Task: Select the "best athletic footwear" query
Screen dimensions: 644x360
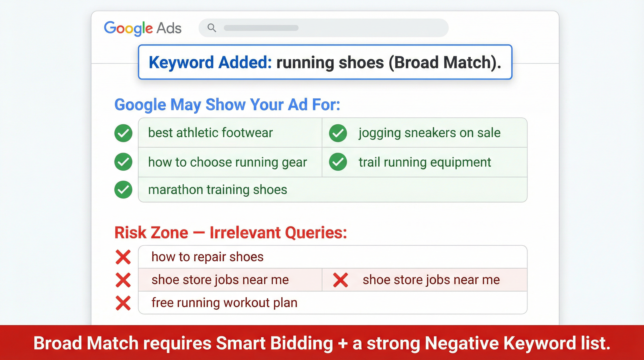Action: tap(210, 133)
